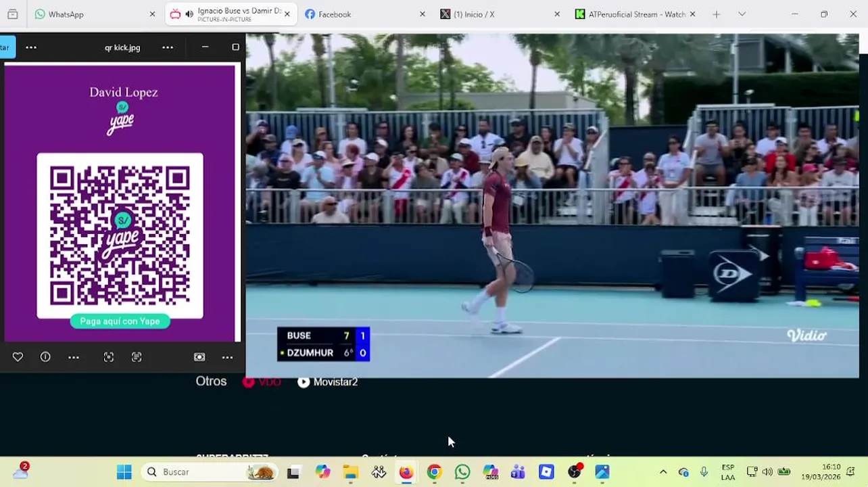Screen dimensions: 868x487
Task: Open the clock and calendar 16:10
Action: [x=821, y=472]
